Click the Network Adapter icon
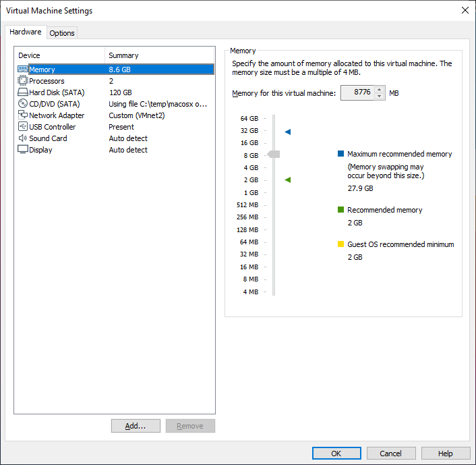This screenshot has height=465, width=476. pyautogui.click(x=23, y=115)
